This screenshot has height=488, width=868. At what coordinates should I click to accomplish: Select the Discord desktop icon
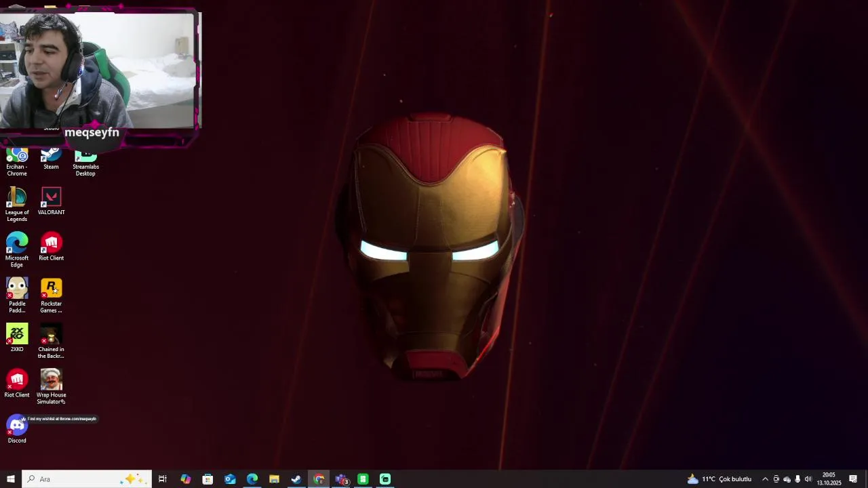pyautogui.click(x=17, y=429)
